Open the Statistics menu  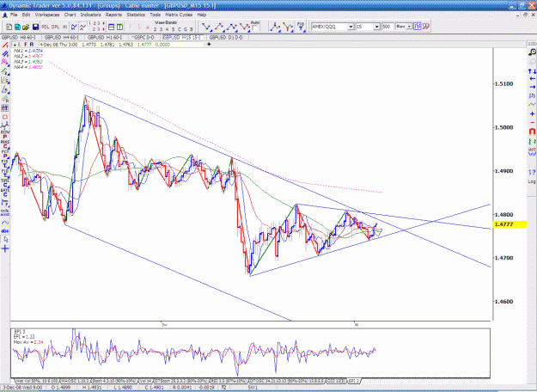click(136, 15)
